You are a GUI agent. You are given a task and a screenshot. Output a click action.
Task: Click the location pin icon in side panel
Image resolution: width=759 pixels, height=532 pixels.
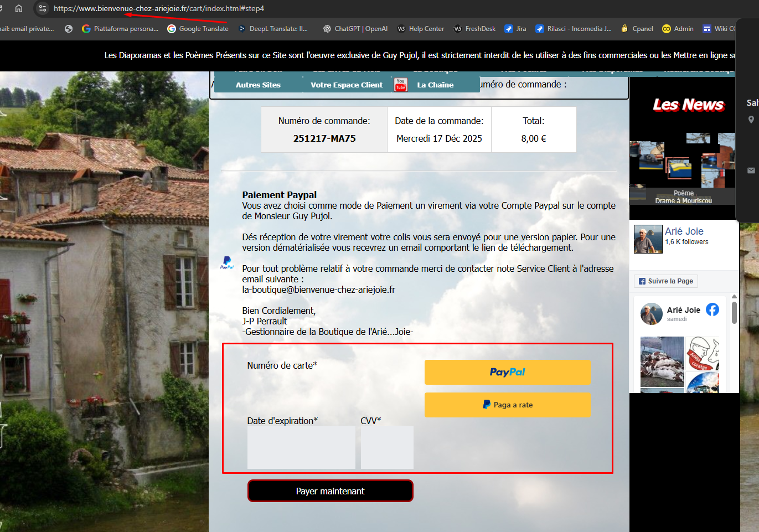751,120
